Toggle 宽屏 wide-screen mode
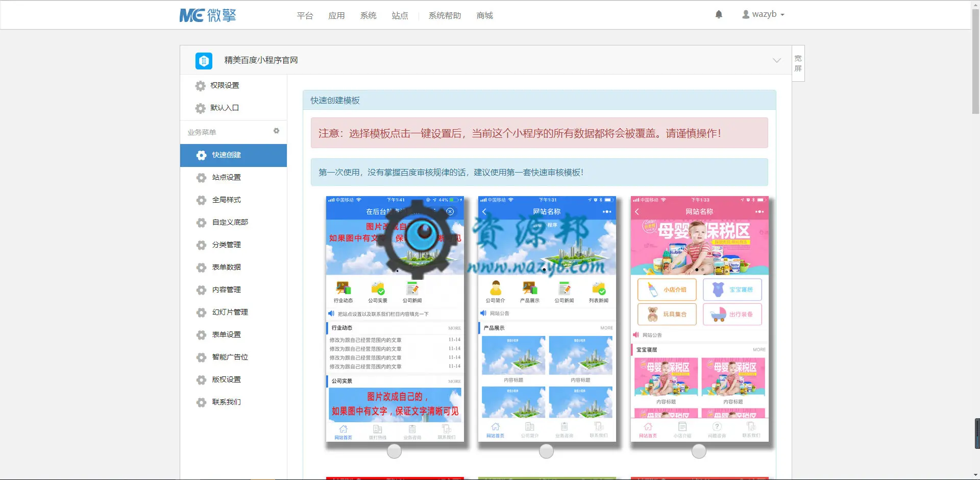This screenshot has width=980, height=480. 798,63
